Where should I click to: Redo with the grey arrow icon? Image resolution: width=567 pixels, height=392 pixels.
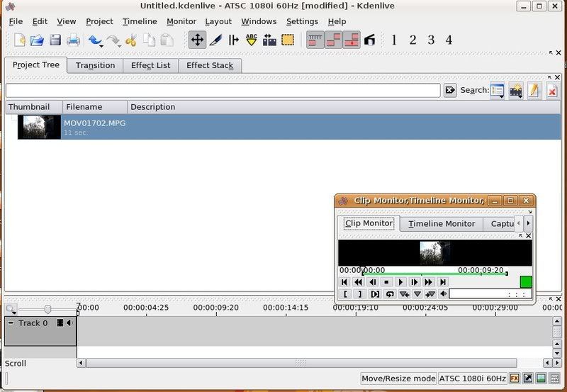113,40
